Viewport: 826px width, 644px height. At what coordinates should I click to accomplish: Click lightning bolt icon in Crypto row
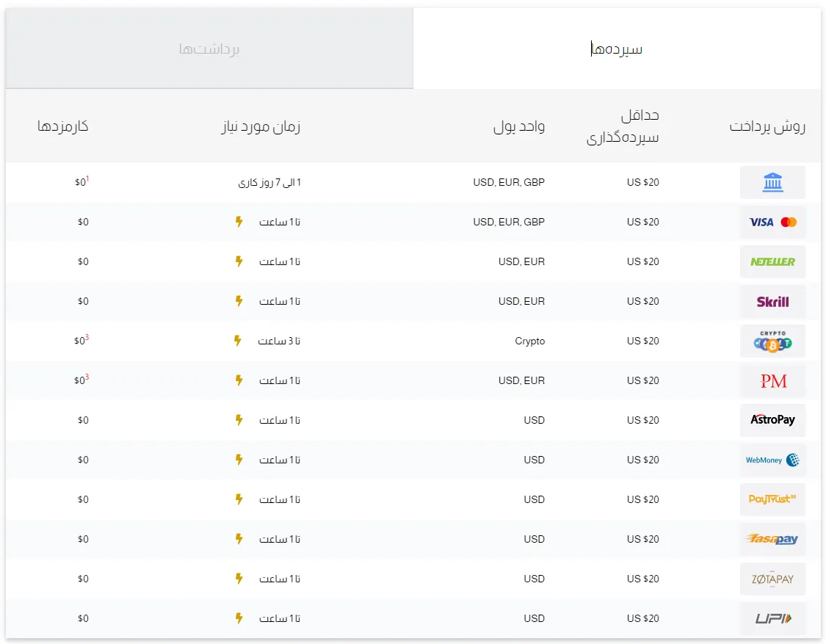(x=237, y=341)
